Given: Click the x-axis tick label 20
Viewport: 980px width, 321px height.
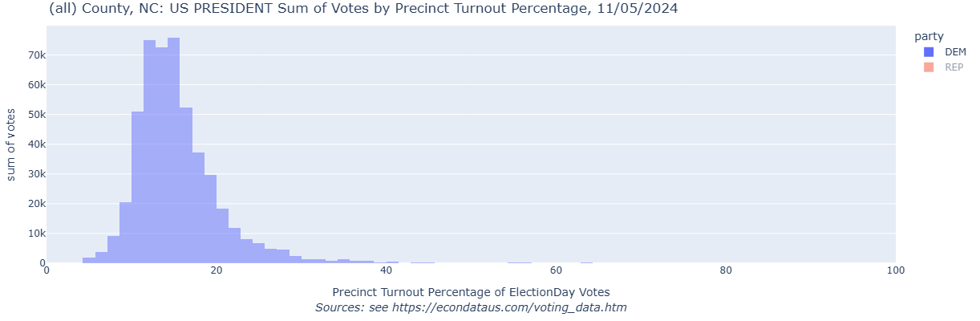Looking at the screenshot, I should 217,270.
